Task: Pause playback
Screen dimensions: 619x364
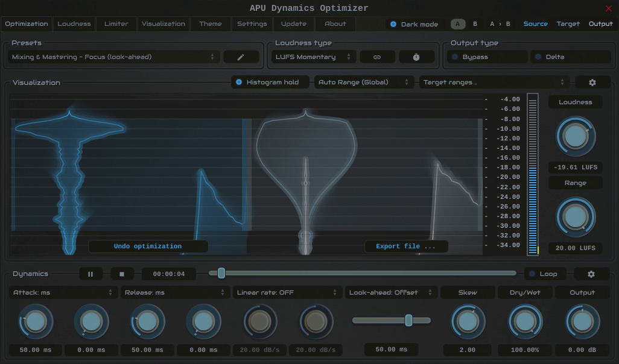Action: [90, 274]
